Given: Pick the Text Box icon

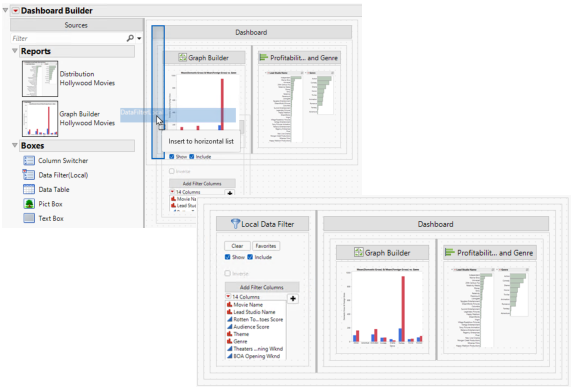Looking at the screenshot, I should tap(29, 218).
